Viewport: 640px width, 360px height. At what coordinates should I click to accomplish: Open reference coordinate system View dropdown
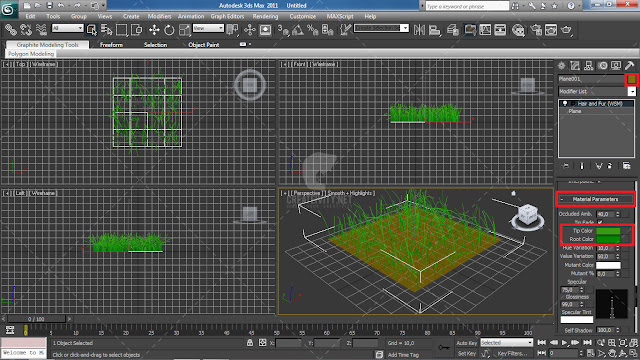pyautogui.click(x=208, y=28)
